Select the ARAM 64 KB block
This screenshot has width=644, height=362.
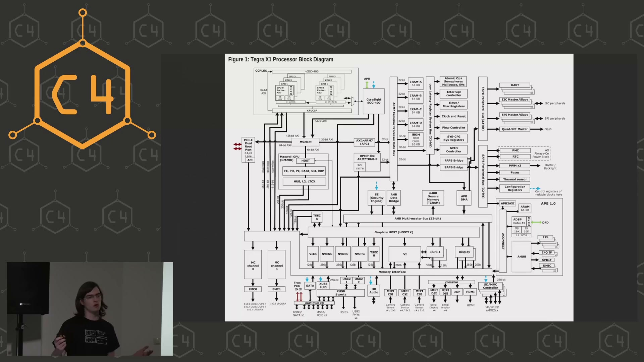point(525,208)
